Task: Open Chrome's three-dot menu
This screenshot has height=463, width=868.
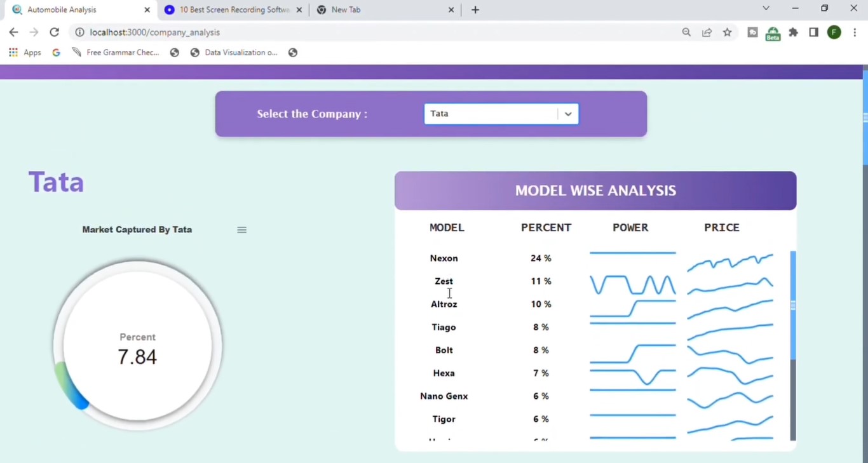Action: 855,32
